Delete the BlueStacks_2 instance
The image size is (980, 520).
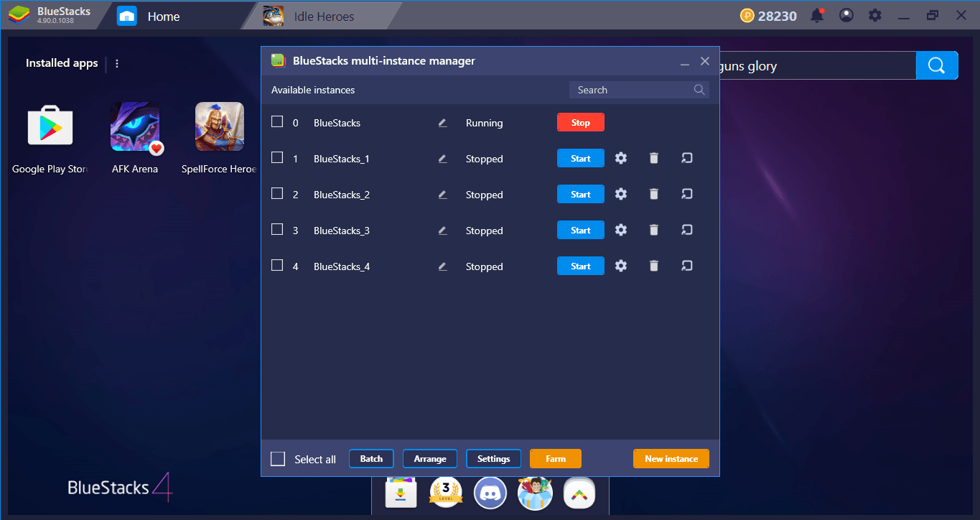[x=653, y=194]
